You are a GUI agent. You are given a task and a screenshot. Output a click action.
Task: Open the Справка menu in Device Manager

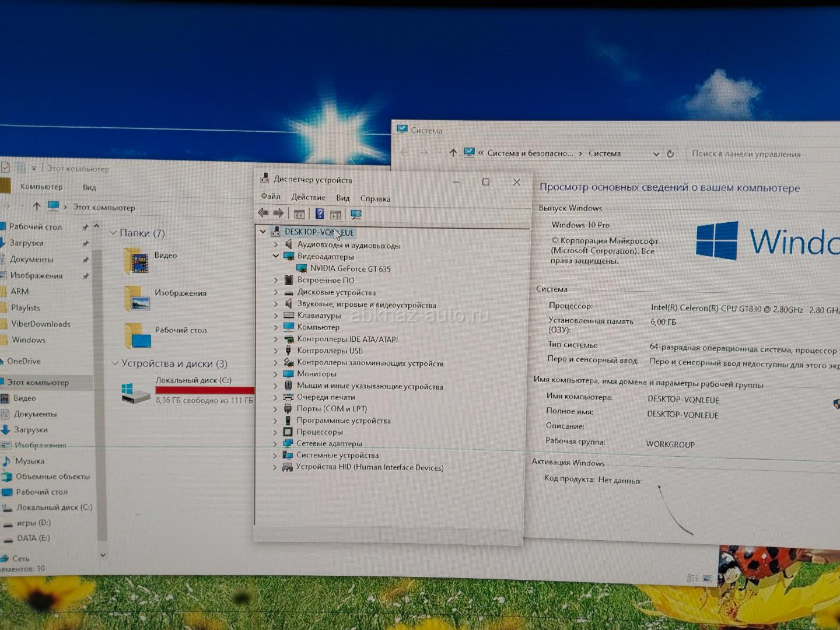tap(375, 199)
